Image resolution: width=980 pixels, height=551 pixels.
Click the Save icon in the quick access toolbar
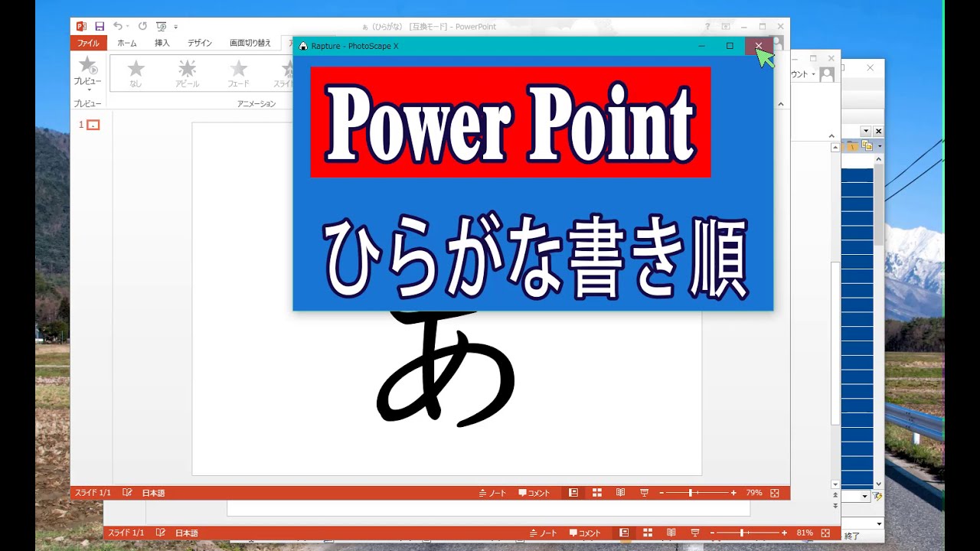[100, 26]
